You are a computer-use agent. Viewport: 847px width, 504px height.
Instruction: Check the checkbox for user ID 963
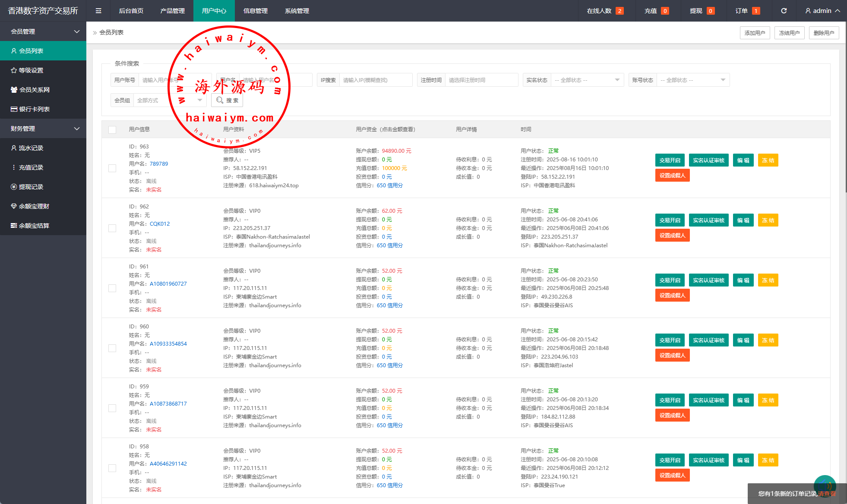pos(112,168)
